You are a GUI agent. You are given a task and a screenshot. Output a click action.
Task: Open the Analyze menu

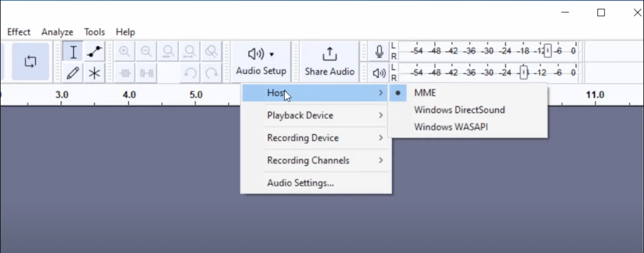[x=57, y=32]
